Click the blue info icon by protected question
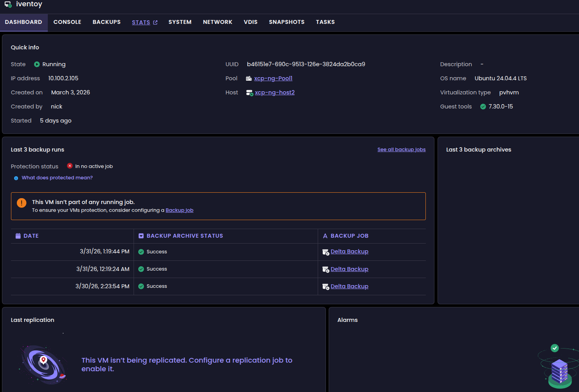The width and height of the screenshot is (579, 392). point(16,178)
